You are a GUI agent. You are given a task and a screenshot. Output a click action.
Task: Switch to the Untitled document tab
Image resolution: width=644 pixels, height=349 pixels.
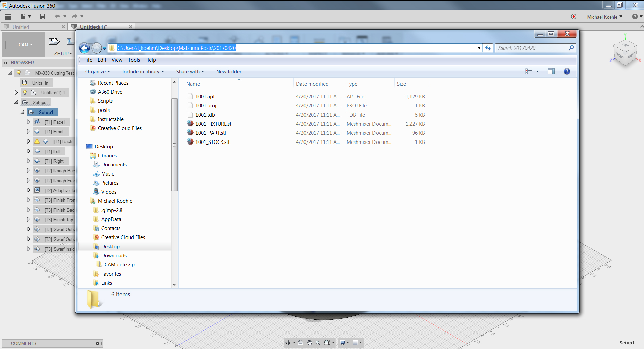tap(34, 27)
